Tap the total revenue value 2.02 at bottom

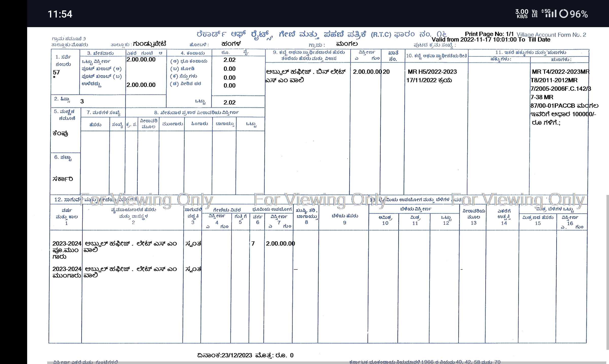[229, 102]
